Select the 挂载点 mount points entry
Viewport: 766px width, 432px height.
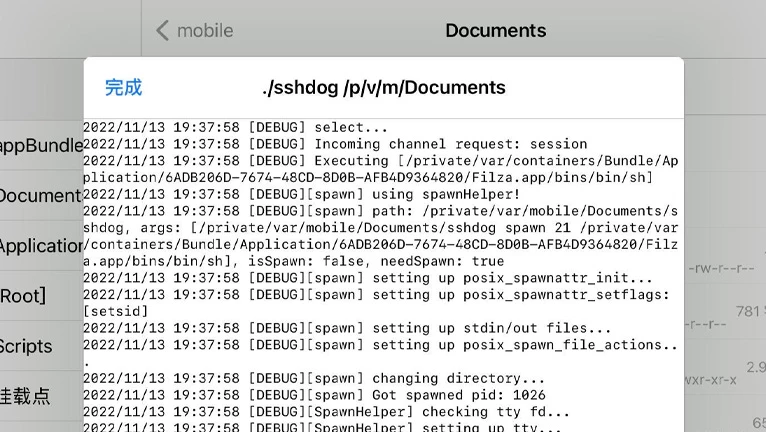42,396
